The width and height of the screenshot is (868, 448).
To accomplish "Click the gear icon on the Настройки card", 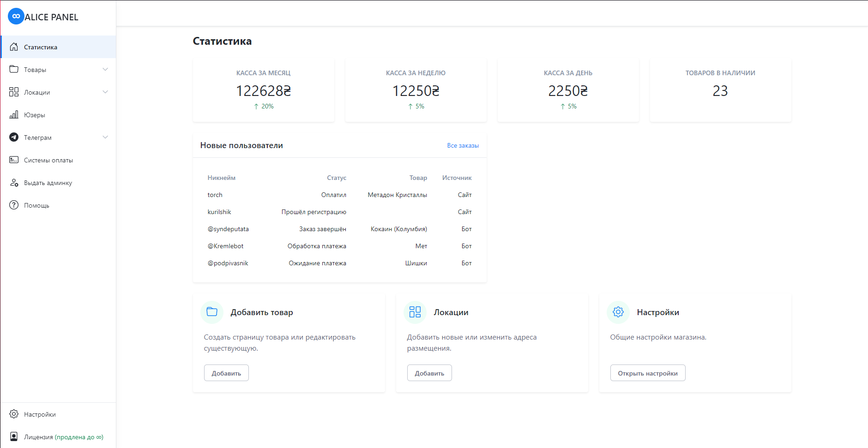I will (x=618, y=312).
